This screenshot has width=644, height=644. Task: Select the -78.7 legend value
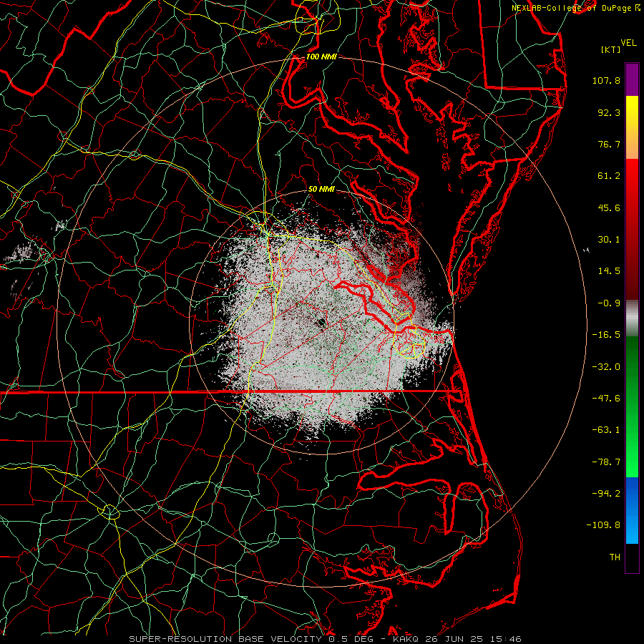[x=606, y=462]
